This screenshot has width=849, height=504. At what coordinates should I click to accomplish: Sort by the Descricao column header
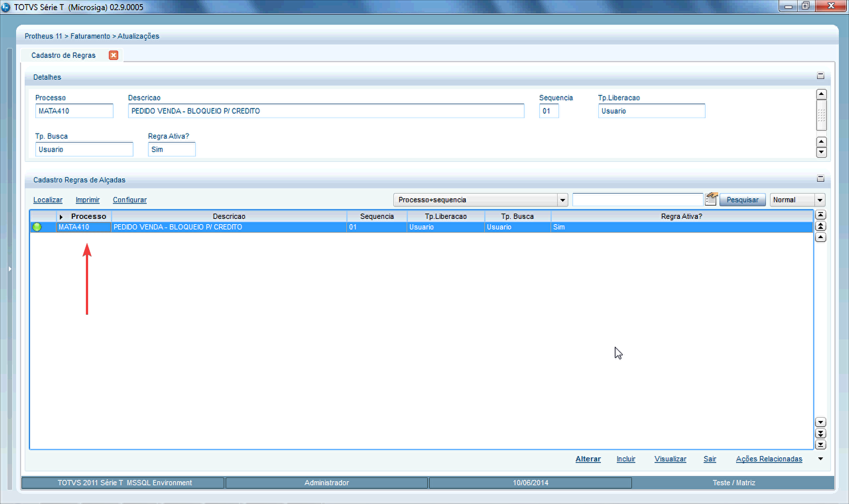tap(229, 216)
